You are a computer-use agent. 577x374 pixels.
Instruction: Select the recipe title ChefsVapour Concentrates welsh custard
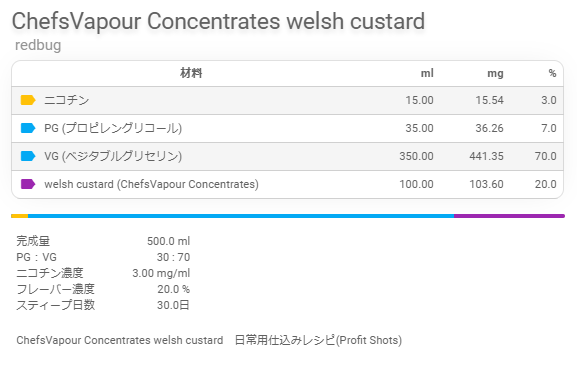218,21
